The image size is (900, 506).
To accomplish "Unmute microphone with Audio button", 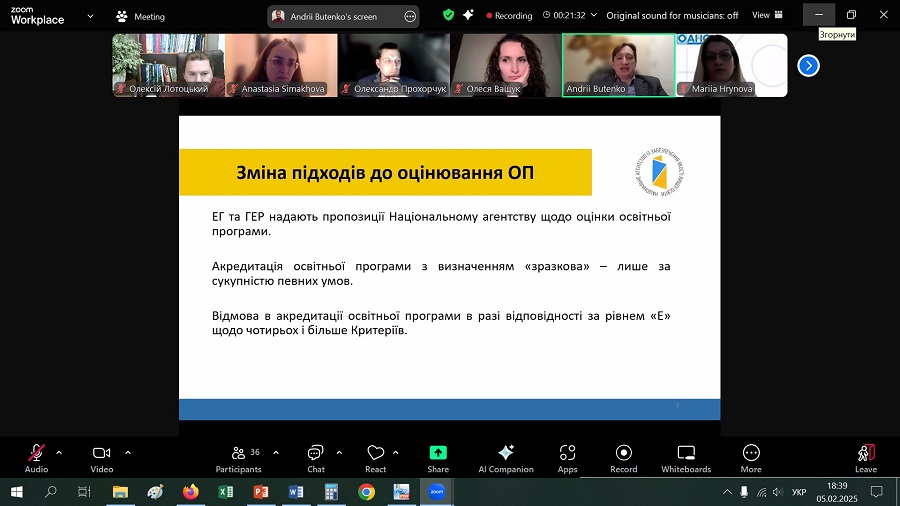I will (x=36, y=458).
